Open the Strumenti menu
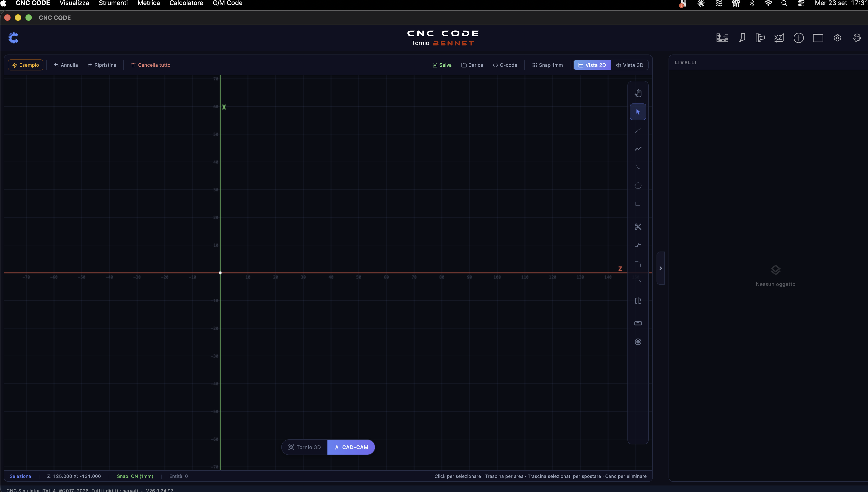This screenshot has height=492, width=868. (113, 3)
